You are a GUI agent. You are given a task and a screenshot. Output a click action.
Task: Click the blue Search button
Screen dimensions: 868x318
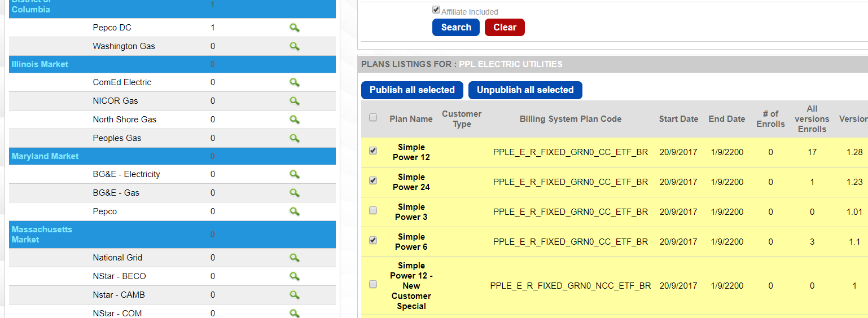pos(456,28)
